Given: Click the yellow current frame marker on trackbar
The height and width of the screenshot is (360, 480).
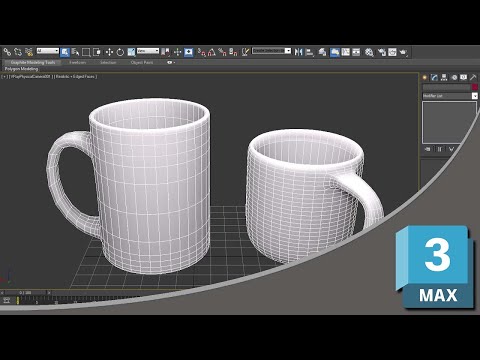Looking at the screenshot, I should [18, 300].
